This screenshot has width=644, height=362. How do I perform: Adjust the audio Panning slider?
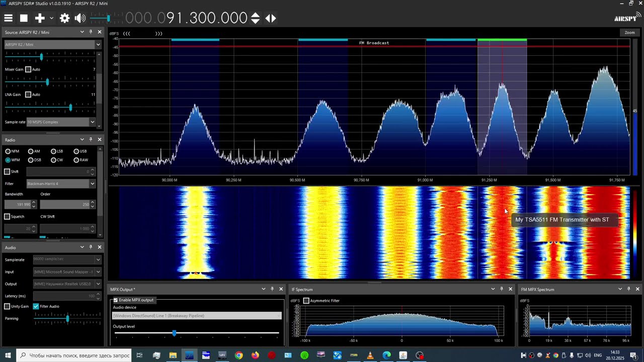[x=67, y=318]
